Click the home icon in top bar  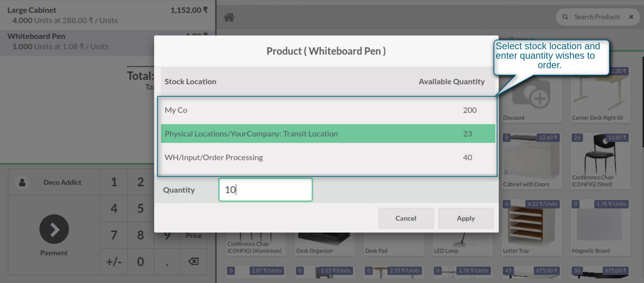pos(229,17)
